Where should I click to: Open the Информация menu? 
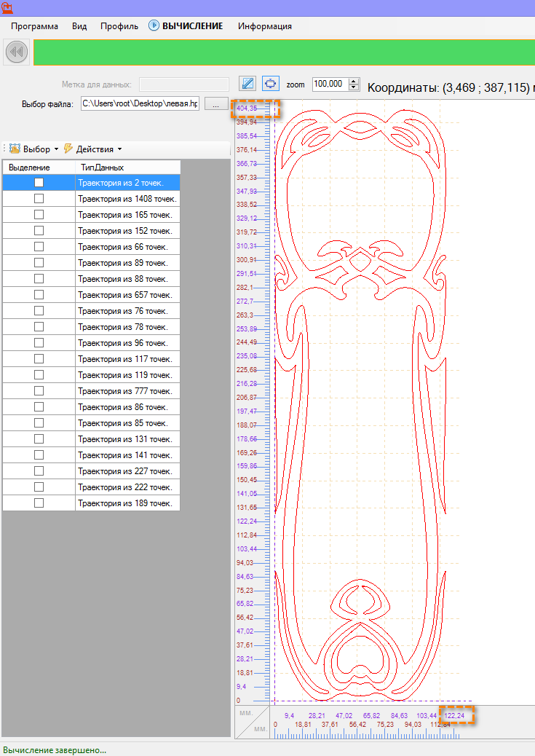point(265,26)
